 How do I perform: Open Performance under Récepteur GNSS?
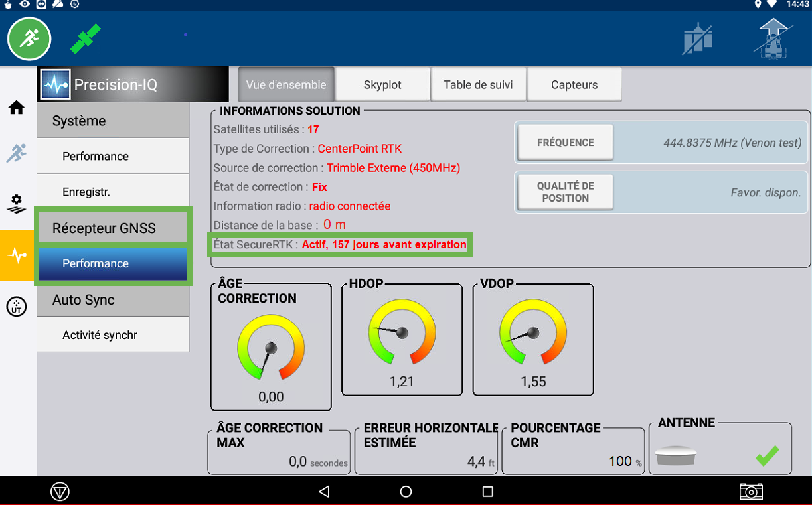pos(113,263)
